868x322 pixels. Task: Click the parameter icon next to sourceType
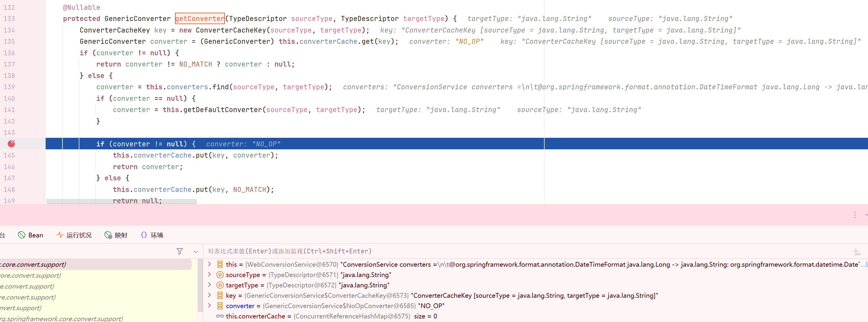click(220, 275)
